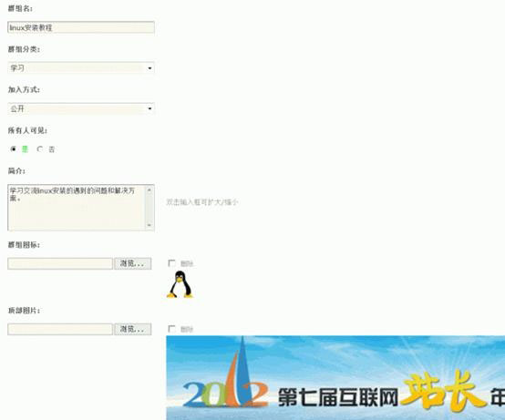Click the 群组名 text field containing linux安装教程

tap(81, 27)
